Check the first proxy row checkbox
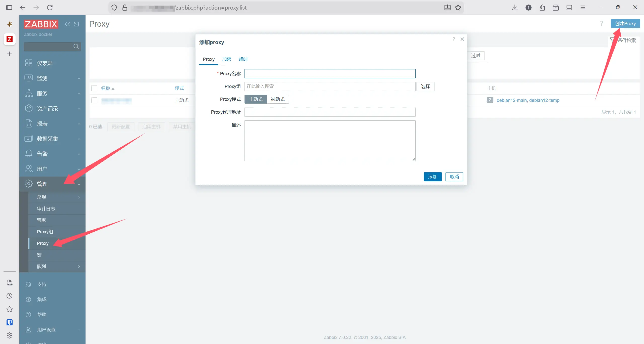 pyautogui.click(x=94, y=100)
